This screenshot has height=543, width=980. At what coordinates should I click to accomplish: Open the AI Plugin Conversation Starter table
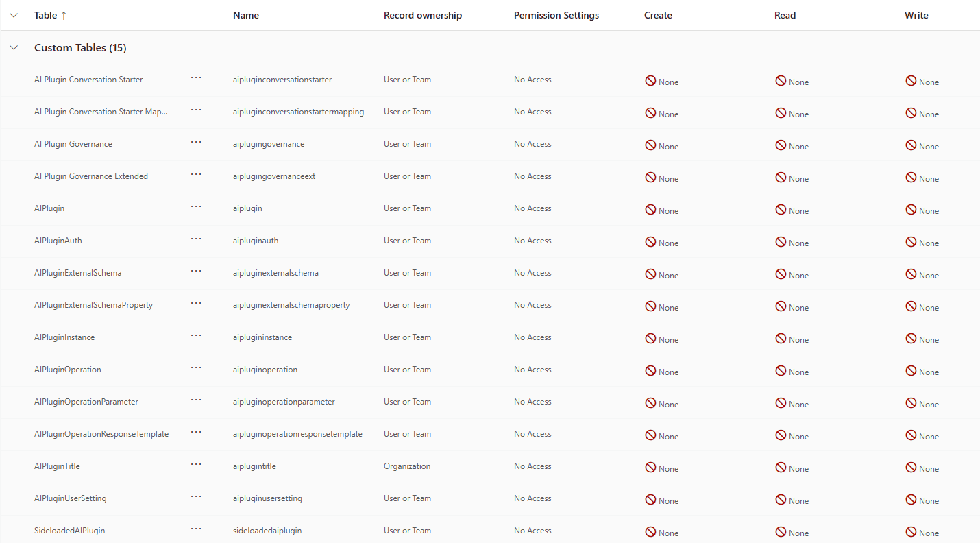88,80
